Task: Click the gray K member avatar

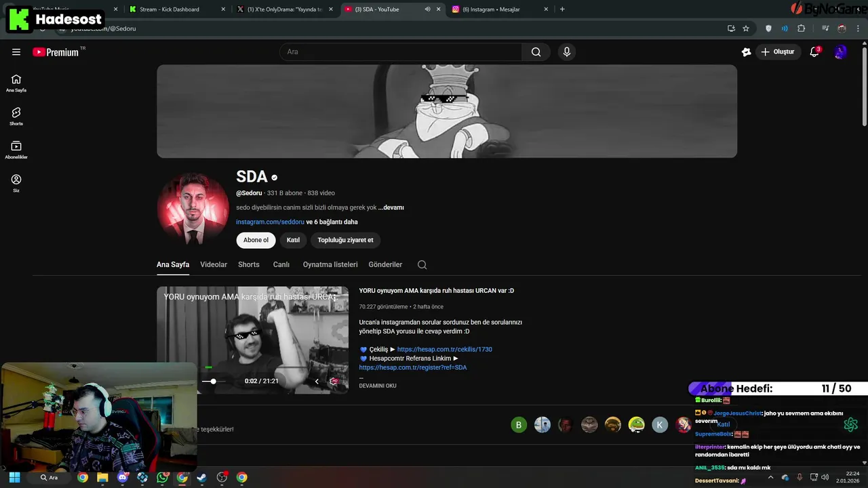Action: click(x=660, y=425)
